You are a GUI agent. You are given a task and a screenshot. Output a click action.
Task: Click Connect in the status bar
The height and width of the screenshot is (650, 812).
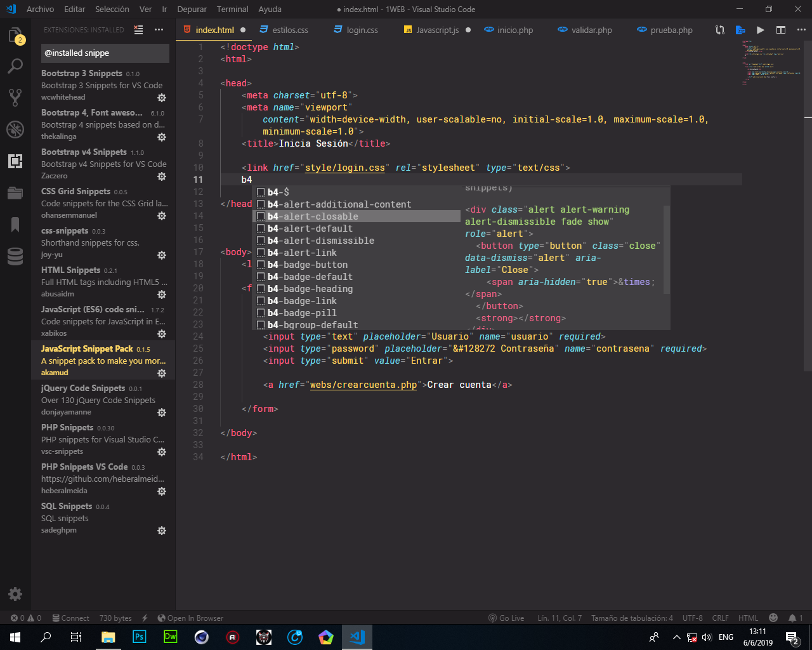point(70,618)
